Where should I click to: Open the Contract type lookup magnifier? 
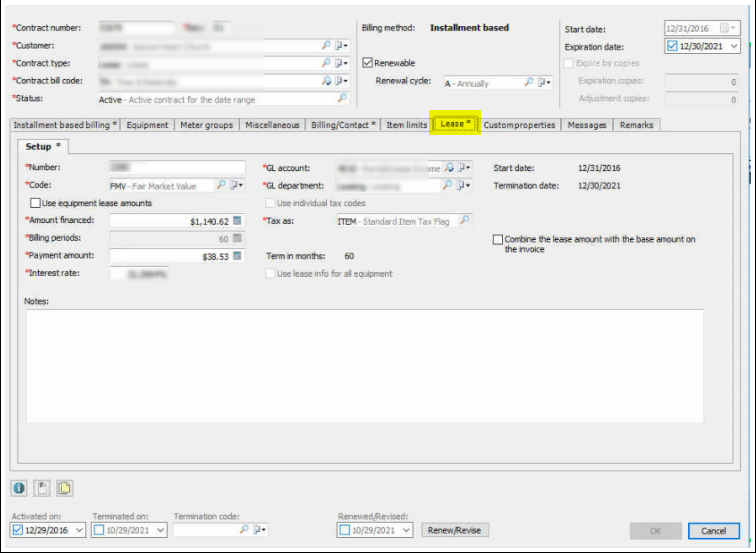[326, 63]
